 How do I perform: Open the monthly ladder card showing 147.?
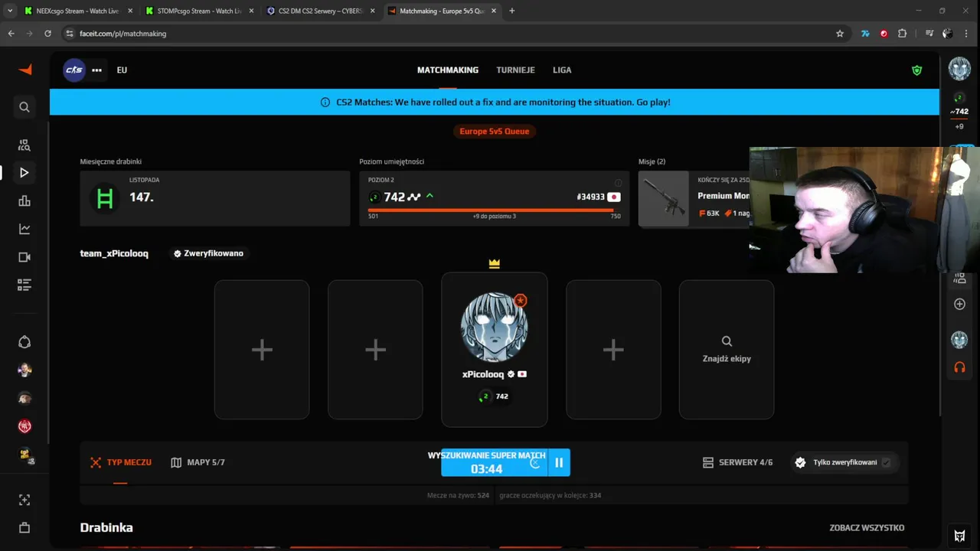pyautogui.click(x=215, y=198)
